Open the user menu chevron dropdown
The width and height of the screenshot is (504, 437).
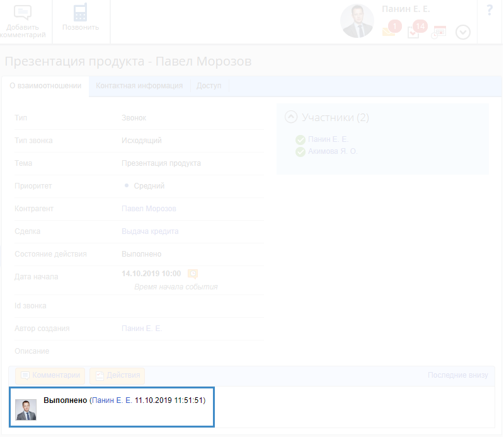click(463, 32)
